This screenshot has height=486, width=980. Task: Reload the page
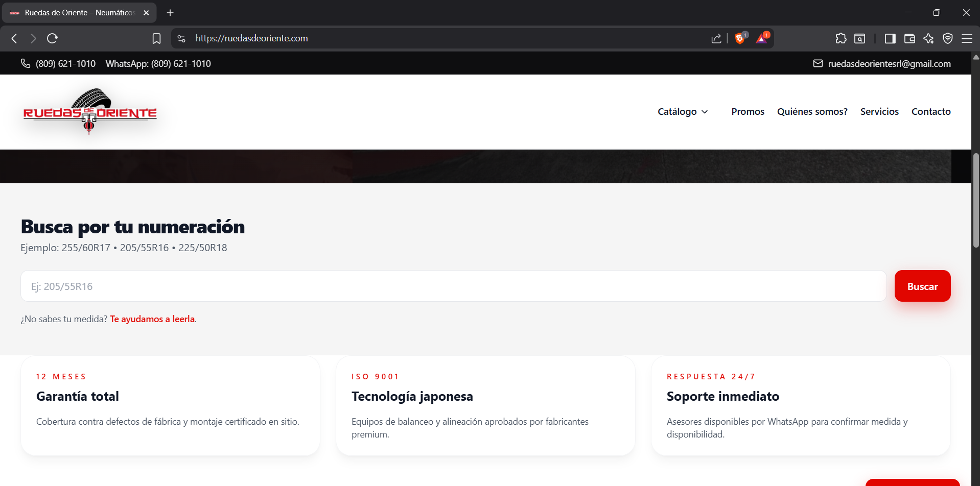coord(52,38)
